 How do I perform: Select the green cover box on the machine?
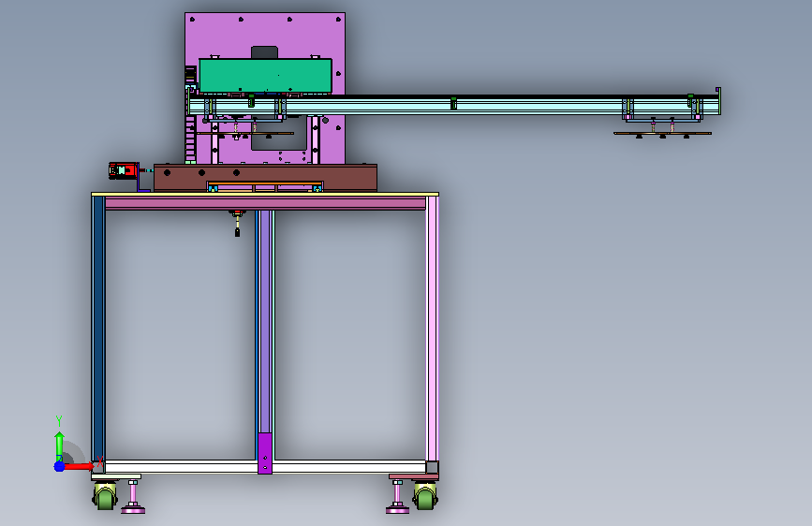[x=265, y=76]
